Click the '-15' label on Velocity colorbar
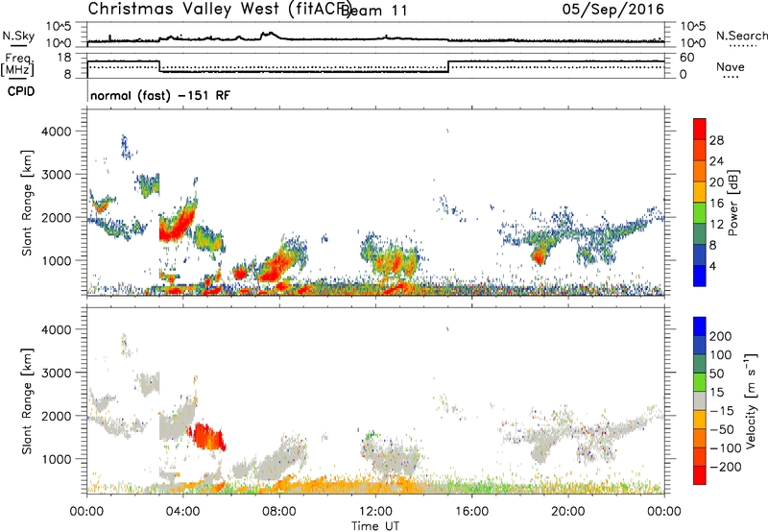 pos(721,411)
